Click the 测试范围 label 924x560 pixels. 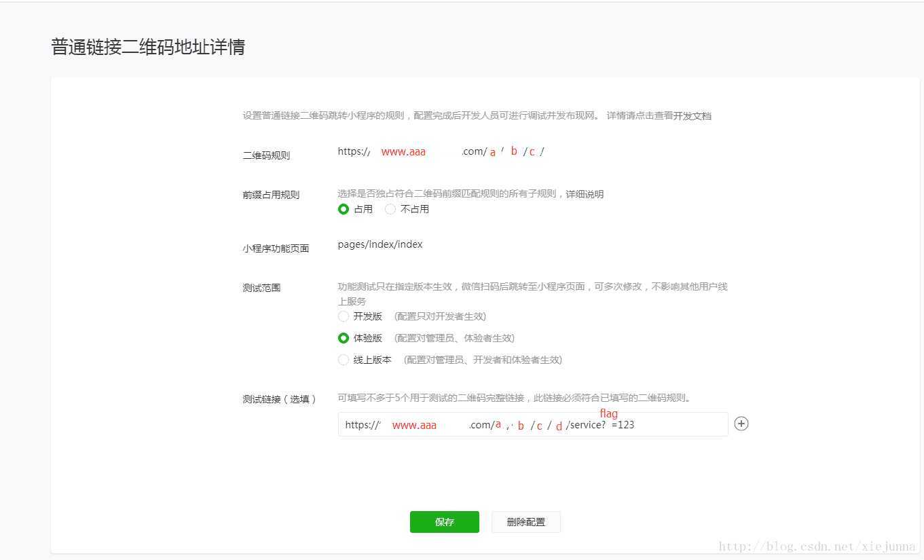pos(261,288)
